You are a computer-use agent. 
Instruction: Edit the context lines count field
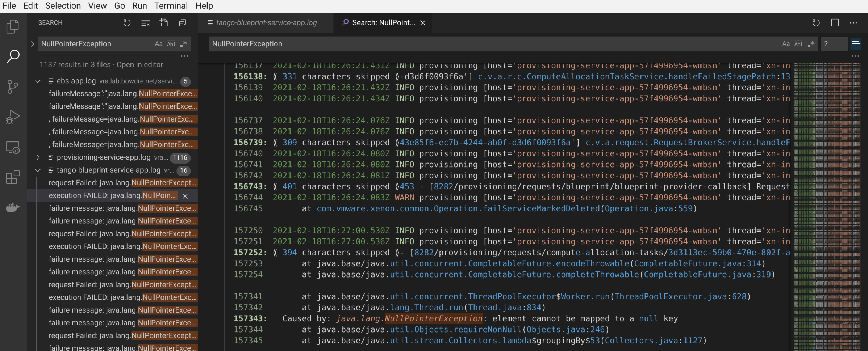click(x=834, y=44)
